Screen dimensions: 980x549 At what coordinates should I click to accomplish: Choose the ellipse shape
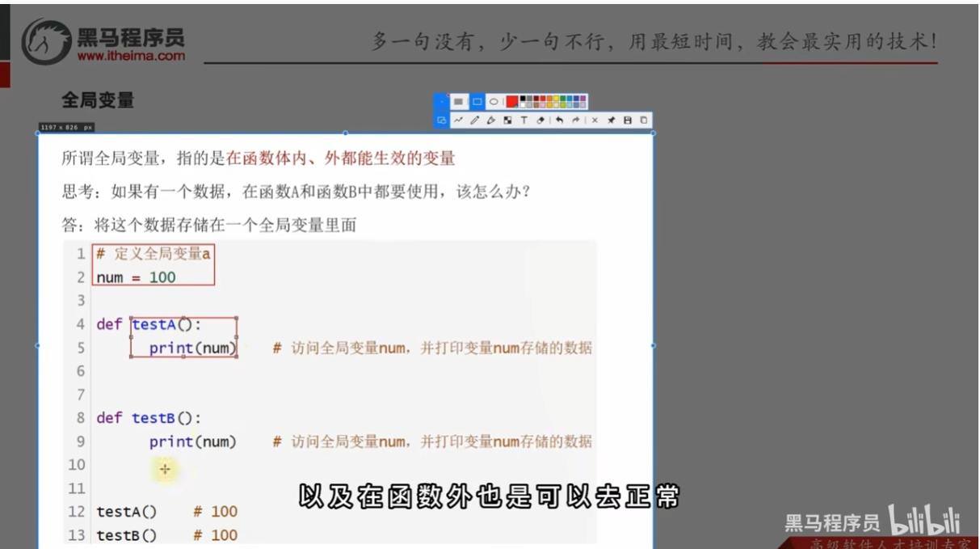pos(494,102)
